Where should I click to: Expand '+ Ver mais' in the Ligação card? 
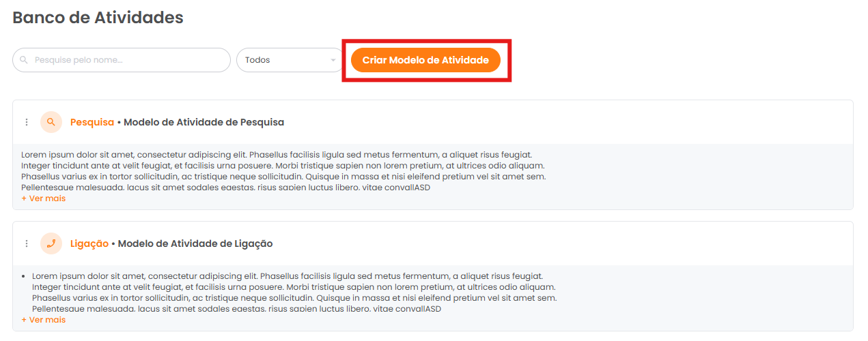point(44,319)
